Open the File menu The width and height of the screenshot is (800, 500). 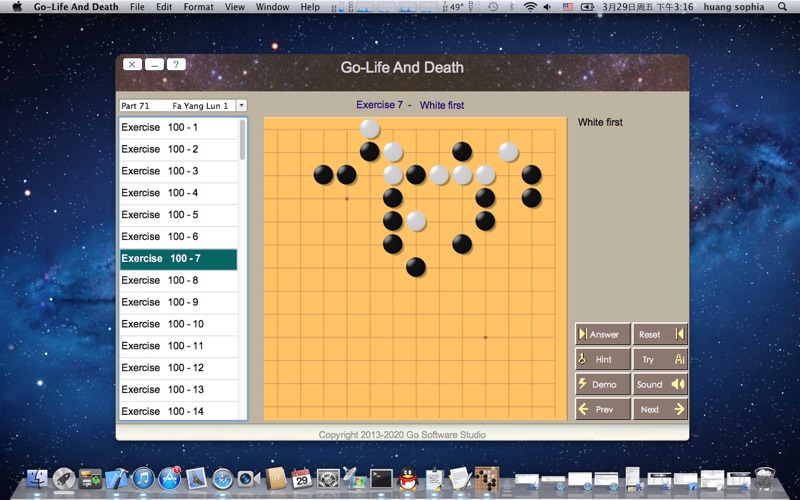point(137,7)
